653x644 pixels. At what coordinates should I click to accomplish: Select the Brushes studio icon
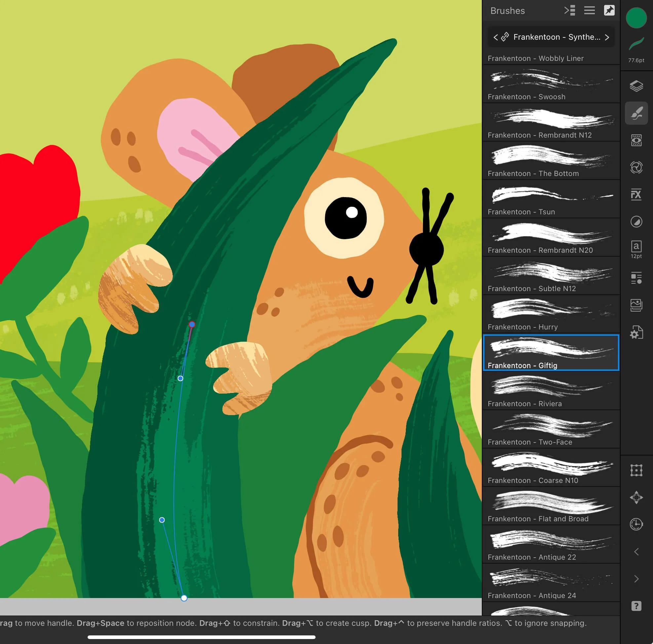click(x=637, y=113)
